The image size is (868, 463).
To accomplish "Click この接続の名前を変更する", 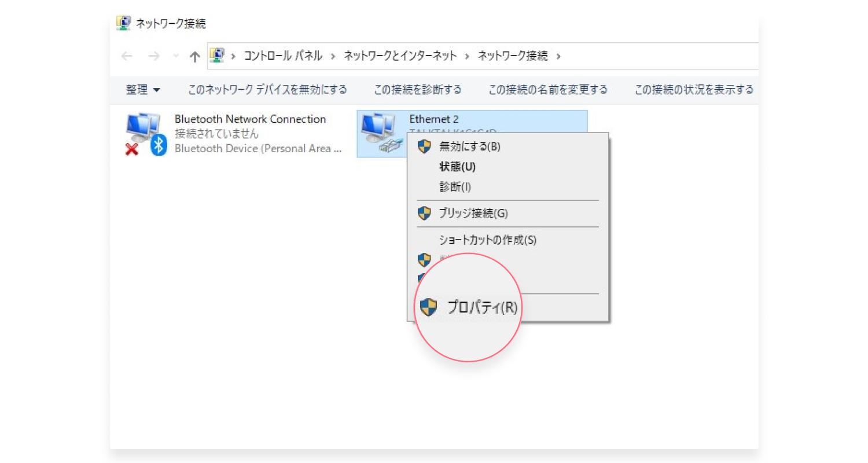I will point(548,90).
